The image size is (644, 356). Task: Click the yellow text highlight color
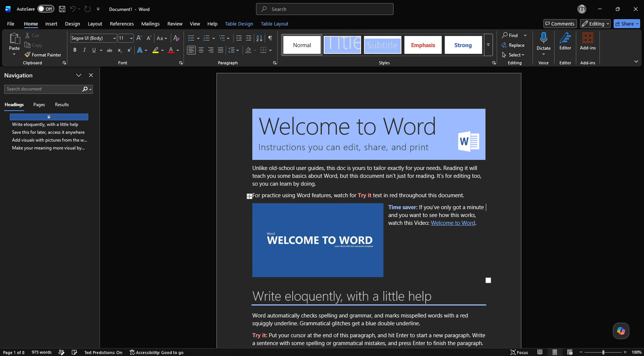(x=156, y=50)
